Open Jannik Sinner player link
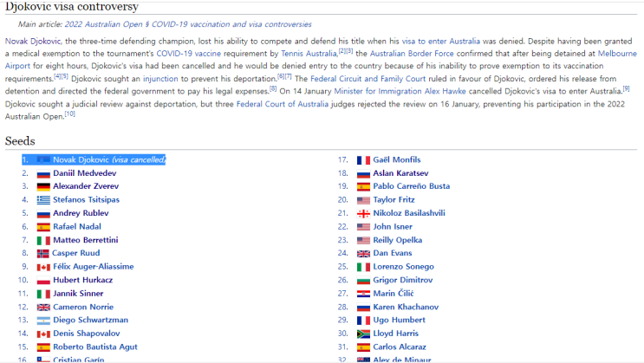The width and height of the screenshot is (644, 363). pos(78,294)
